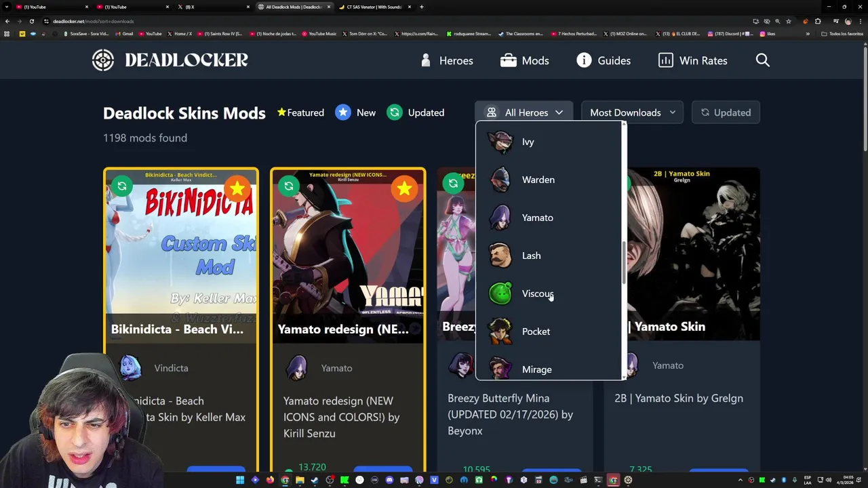This screenshot has height=488, width=868.
Task: Click 'Breezy Butterfly Mina' description text
Action: tap(511, 414)
